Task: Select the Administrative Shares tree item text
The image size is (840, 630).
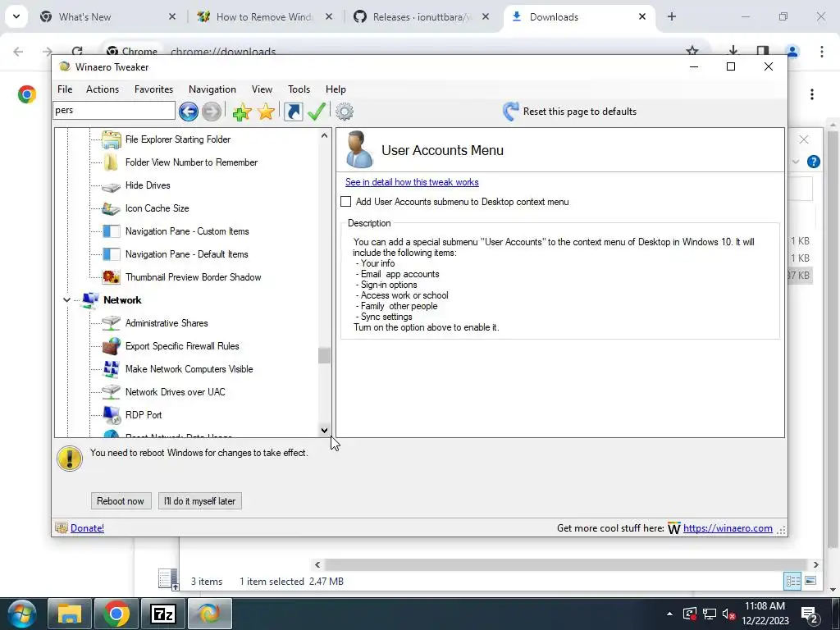Action: pos(167,323)
